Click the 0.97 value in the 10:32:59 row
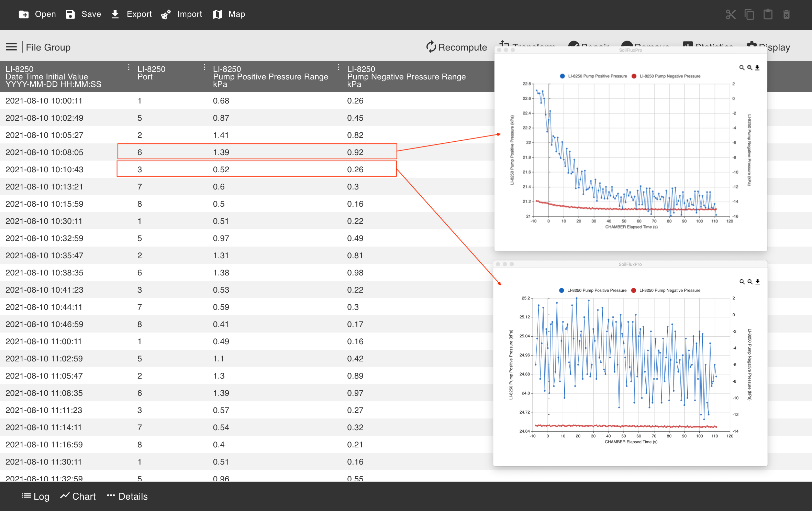This screenshot has height=511, width=812. pos(221,238)
